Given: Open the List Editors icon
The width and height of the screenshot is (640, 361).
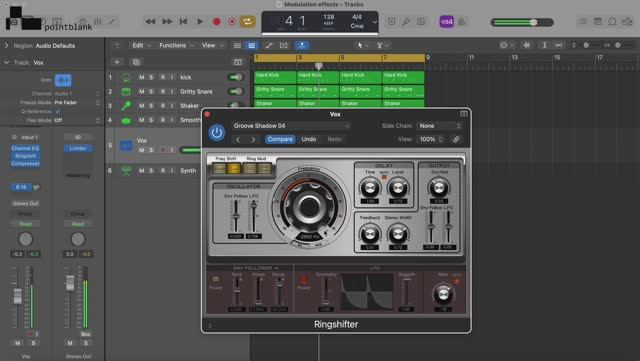Looking at the screenshot, I should [583, 22].
